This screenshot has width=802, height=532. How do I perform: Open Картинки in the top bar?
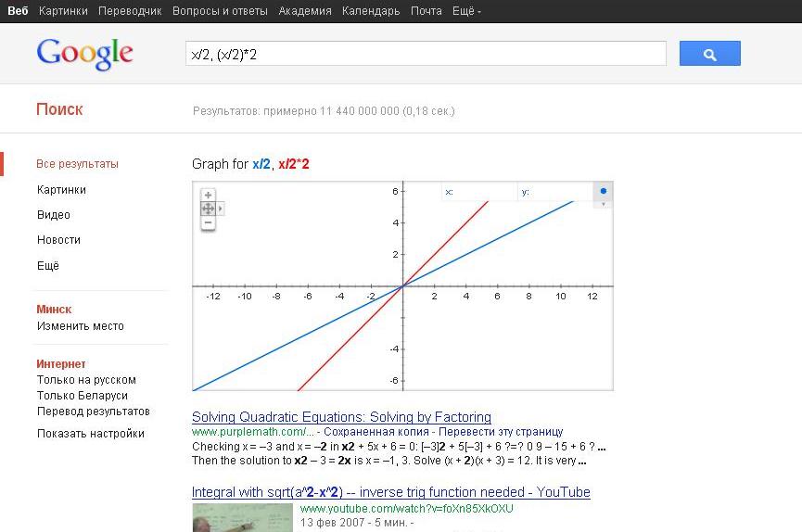63,11
